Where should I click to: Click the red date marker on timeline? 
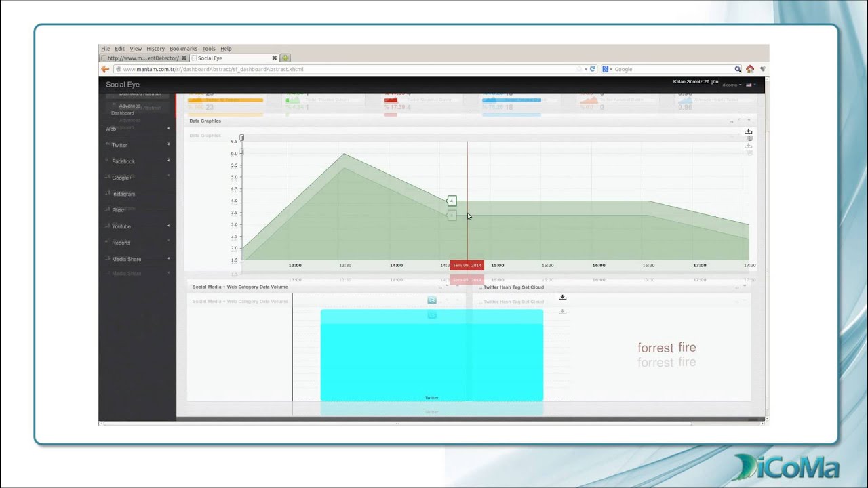click(467, 265)
